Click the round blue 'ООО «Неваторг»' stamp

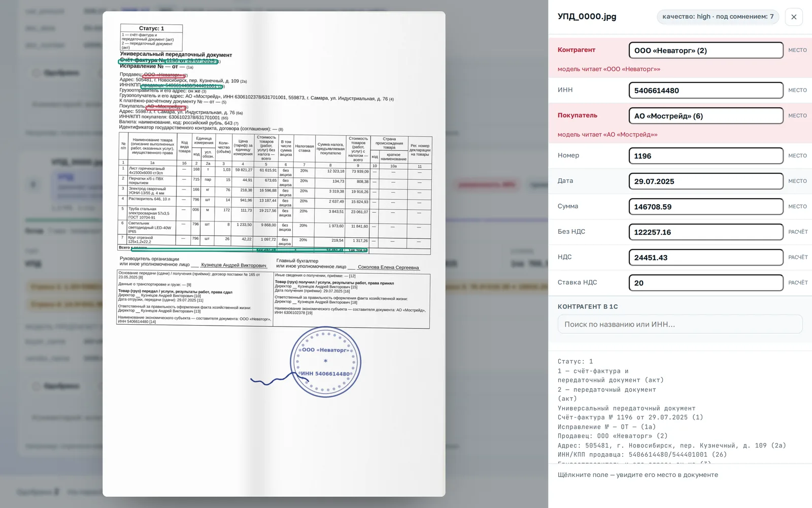[325, 362]
